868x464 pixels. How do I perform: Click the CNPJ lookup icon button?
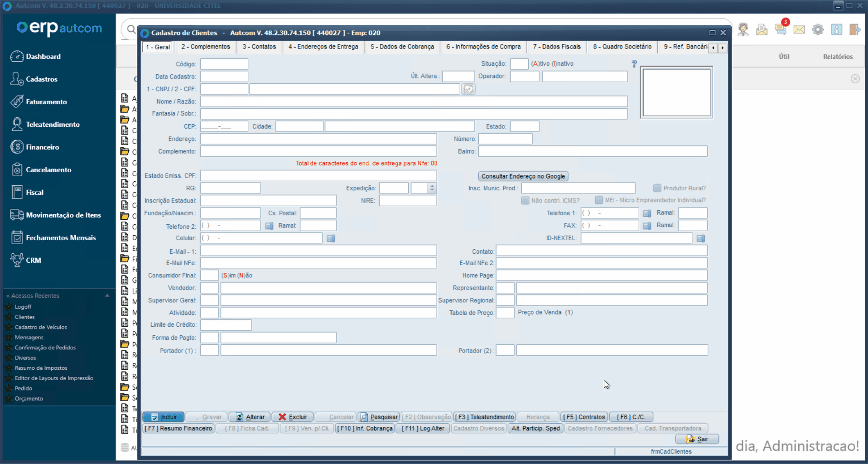(468, 89)
